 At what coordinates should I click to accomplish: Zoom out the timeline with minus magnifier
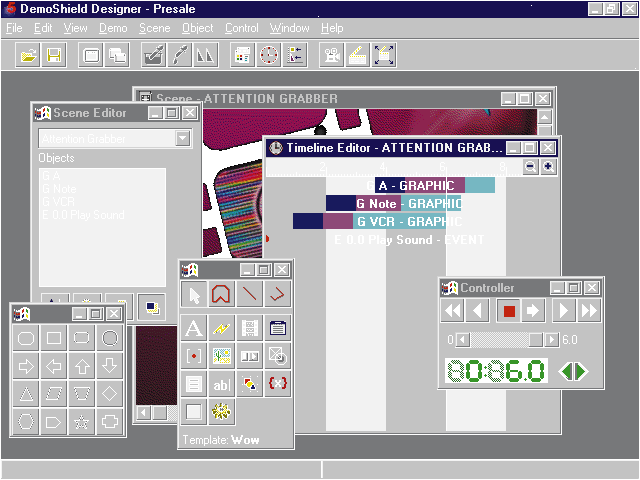tap(531, 167)
